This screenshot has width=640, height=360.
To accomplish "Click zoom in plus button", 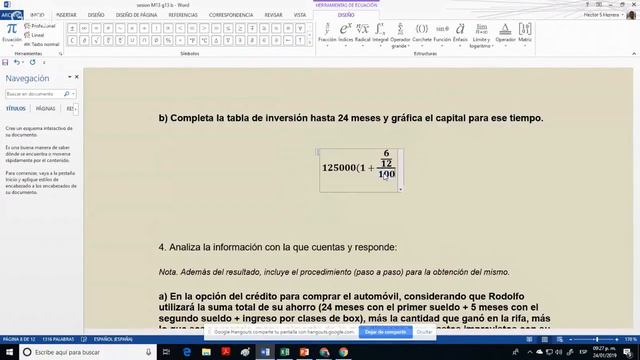I will pos(616,339).
